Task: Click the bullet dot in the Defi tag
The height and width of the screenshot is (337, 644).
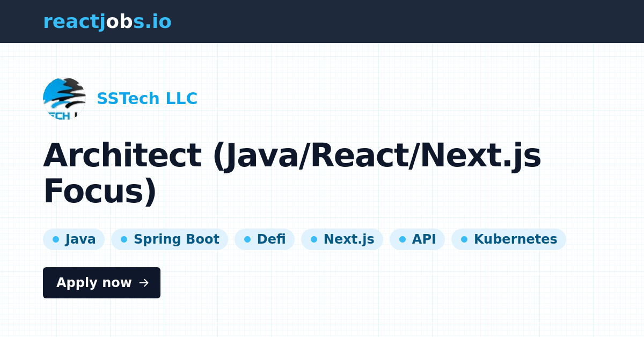Action: [x=247, y=239]
